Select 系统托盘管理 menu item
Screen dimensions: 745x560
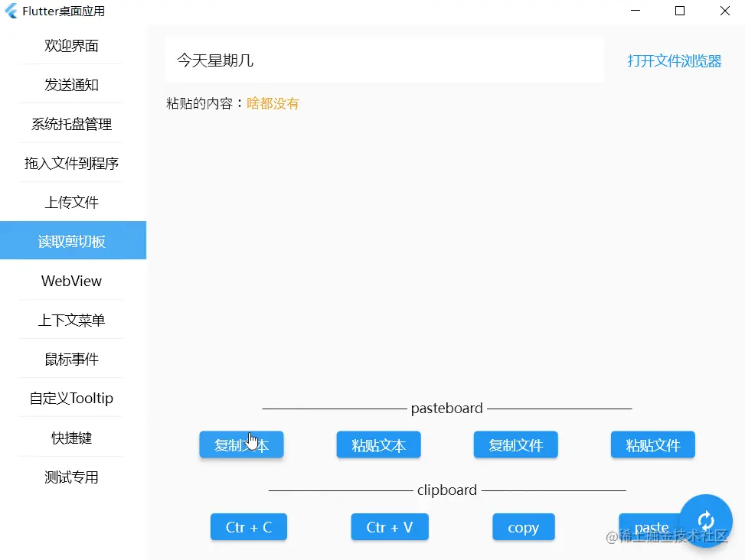(71, 124)
